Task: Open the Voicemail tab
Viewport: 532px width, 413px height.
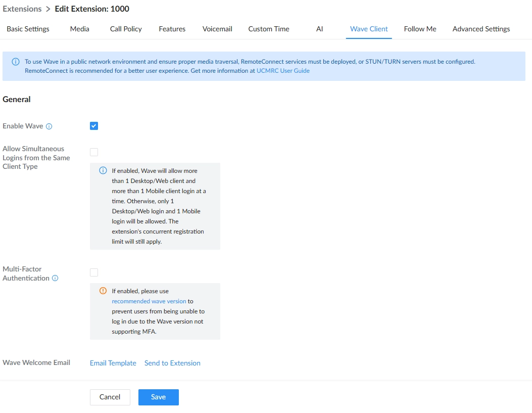Action: point(217,29)
